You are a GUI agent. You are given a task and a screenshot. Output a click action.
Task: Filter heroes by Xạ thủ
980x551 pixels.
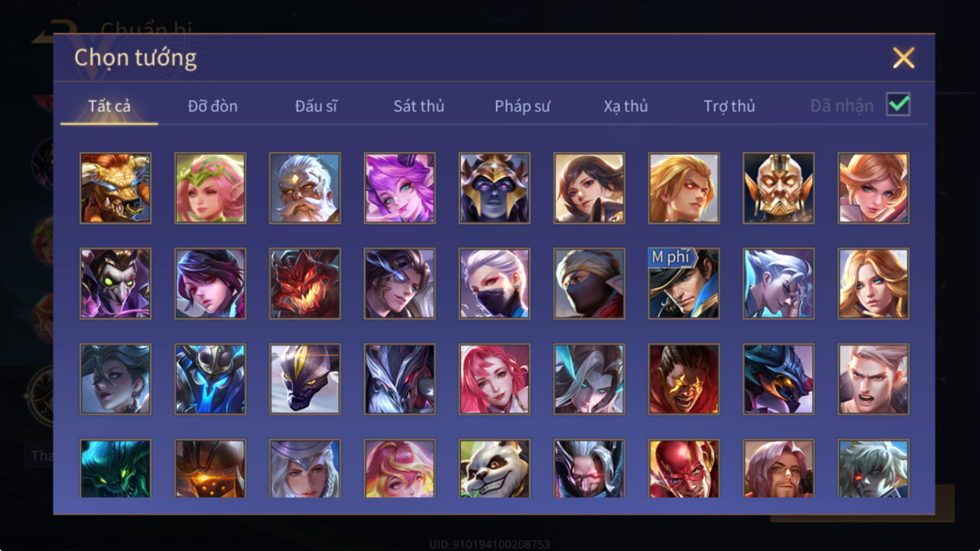626,106
